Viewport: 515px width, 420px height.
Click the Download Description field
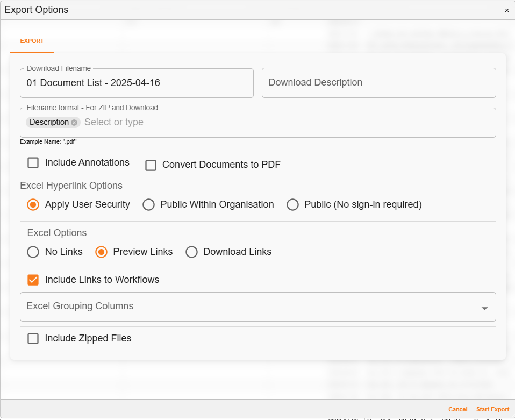pyautogui.click(x=379, y=83)
